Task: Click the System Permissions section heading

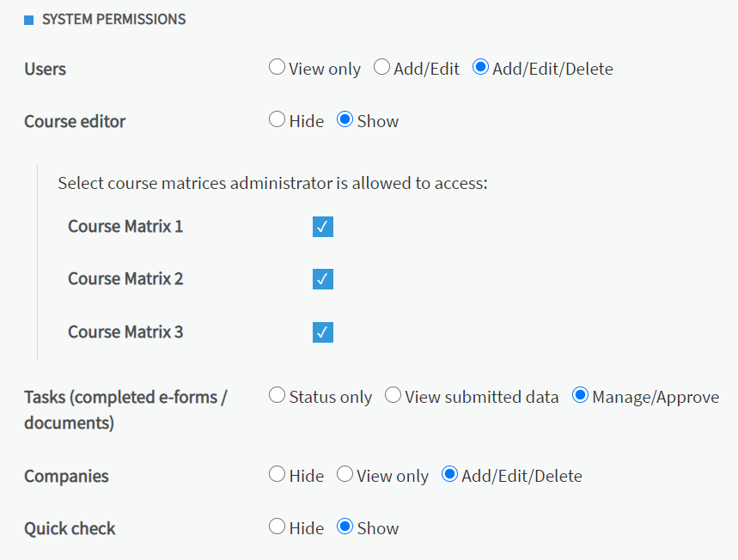Action: [x=113, y=19]
